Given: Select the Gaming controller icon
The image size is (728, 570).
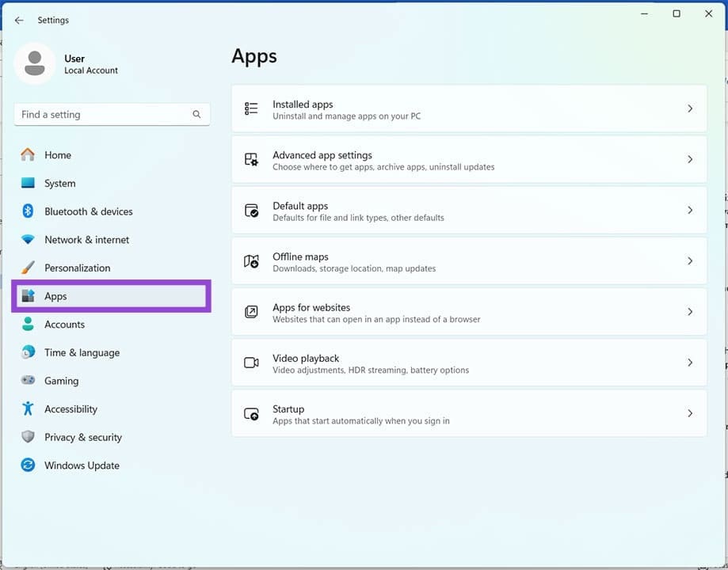Looking at the screenshot, I should (28, 381).
